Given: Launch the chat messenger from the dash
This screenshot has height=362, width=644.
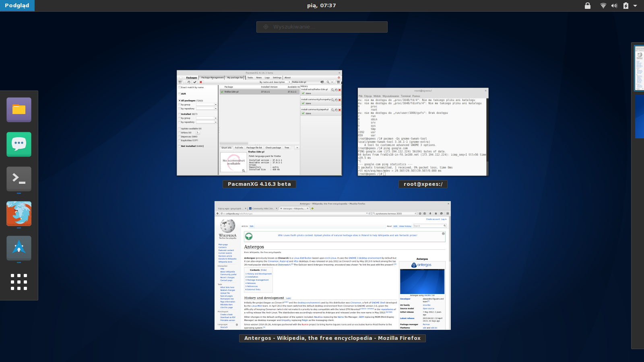Looking at the screenshot, I should pos(19,144).
